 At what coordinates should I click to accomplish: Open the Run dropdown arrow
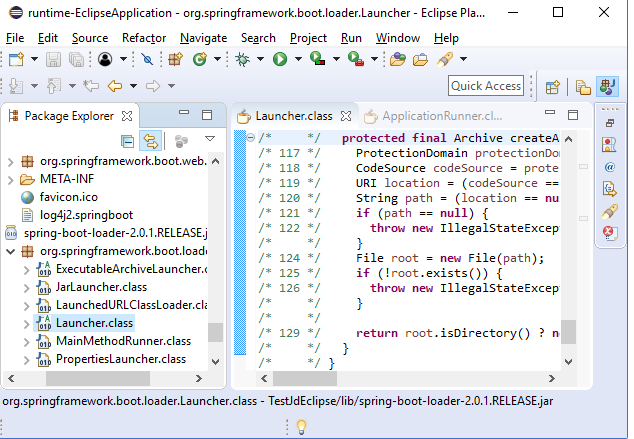pyautogui.click(x=298, y=59)
